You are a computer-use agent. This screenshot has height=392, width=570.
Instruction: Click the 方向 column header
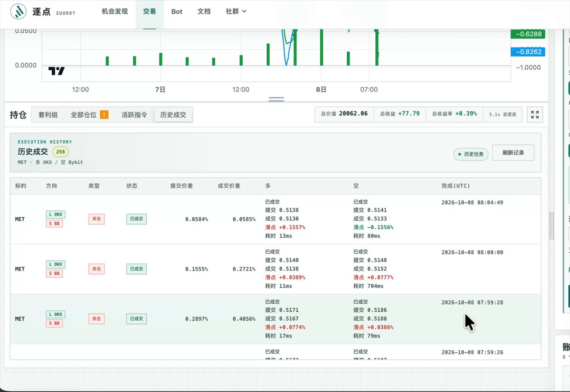51,186
